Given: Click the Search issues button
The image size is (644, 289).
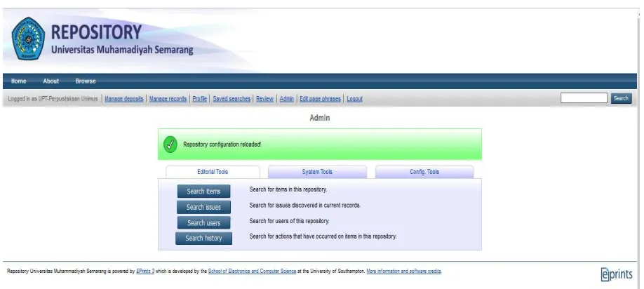Looking at the screenshot, I should tap(203, 207).
